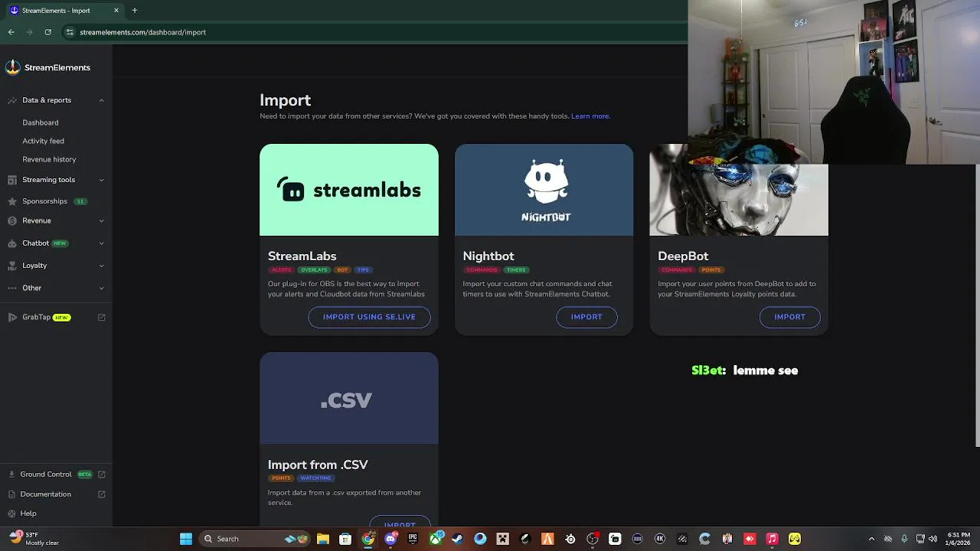Image resolution: width=980 pixels, height=551 pixels.
Task: Select StreamElements - Import browser tab
Action: (64, 11)
